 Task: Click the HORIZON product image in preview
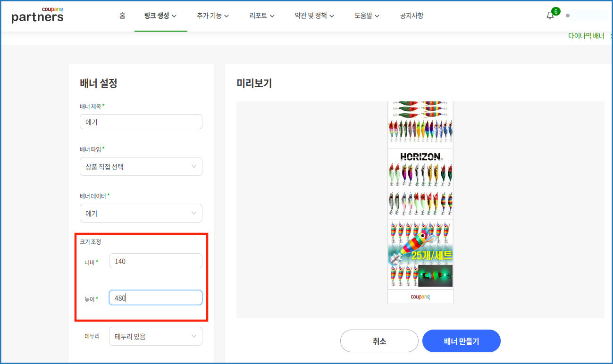[x=420, y=184]
